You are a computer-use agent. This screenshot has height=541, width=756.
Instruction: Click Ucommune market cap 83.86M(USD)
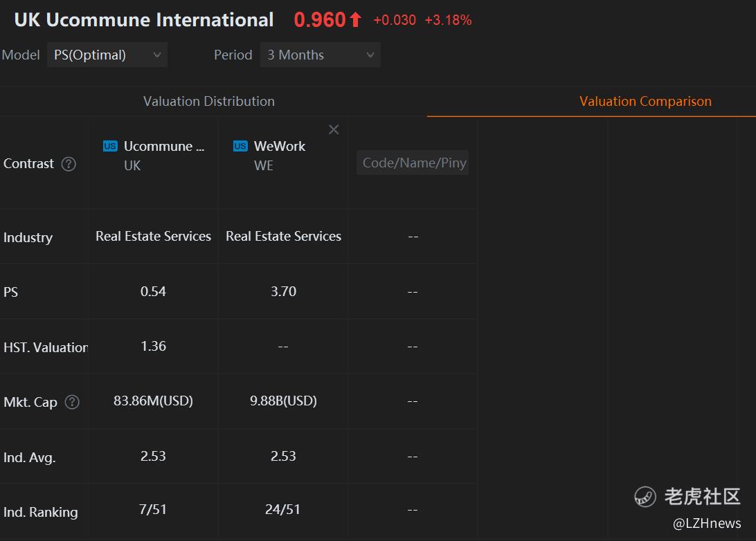153,401
